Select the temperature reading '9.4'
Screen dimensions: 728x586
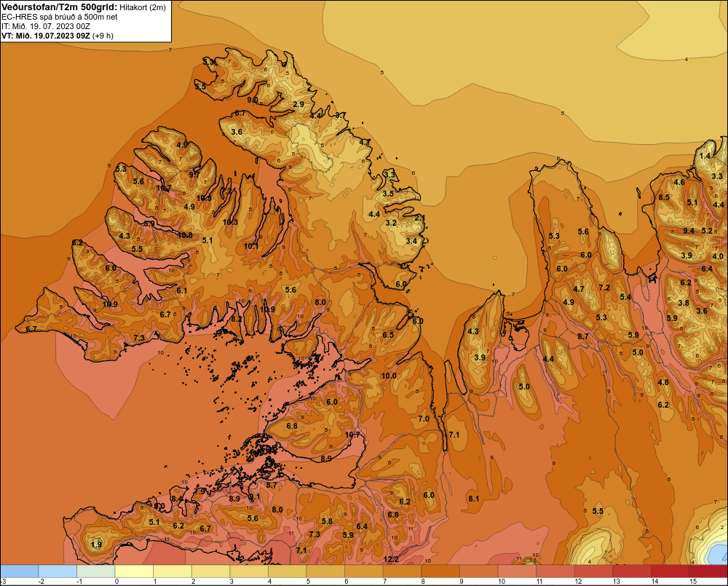689,231
